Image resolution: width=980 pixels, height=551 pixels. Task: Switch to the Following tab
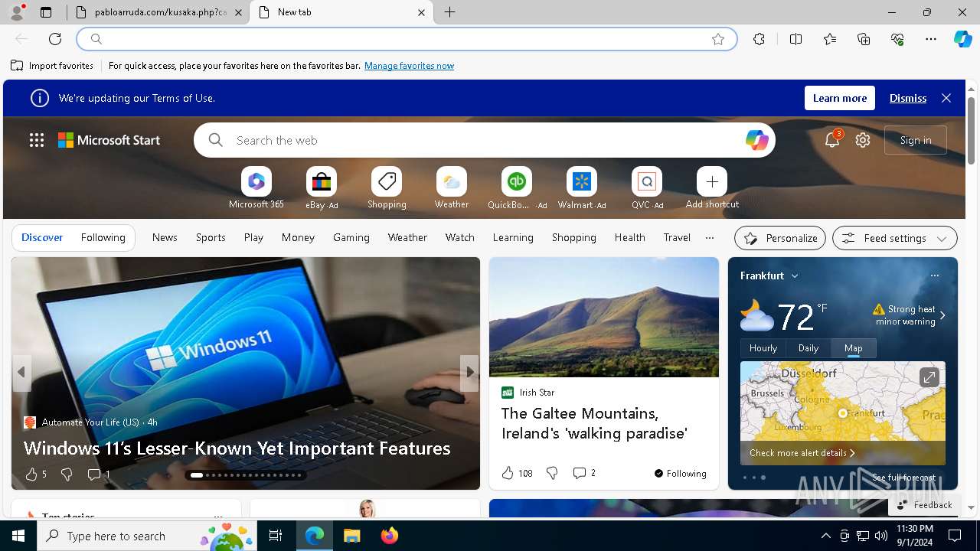click(103, 237)
